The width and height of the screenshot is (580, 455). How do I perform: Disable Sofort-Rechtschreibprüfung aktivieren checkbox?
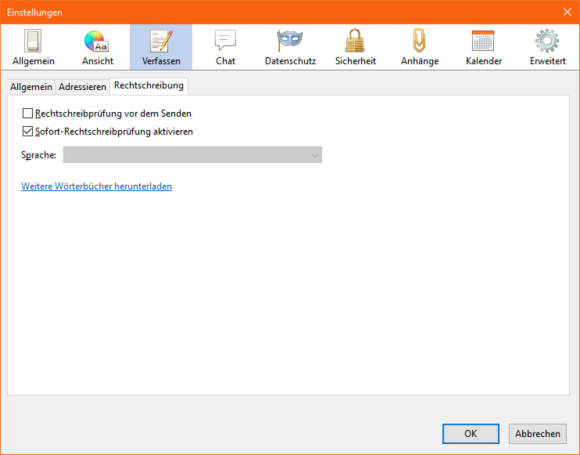[x=28, y=131]
